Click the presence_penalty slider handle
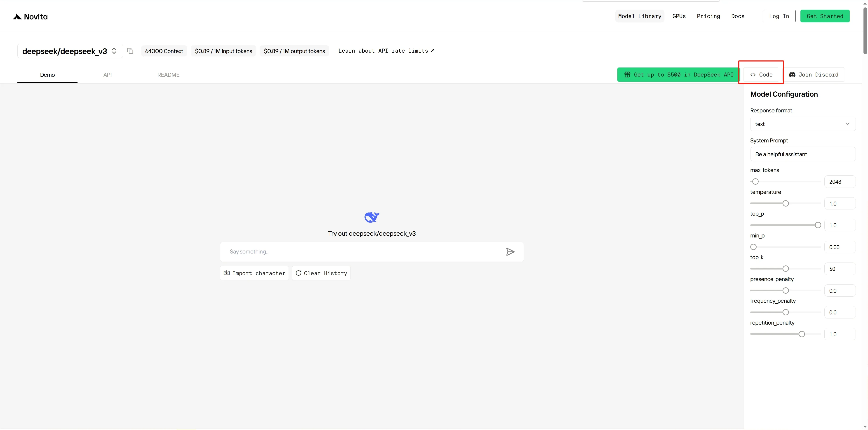Screen dimensions: 868x430 (786, 291)
